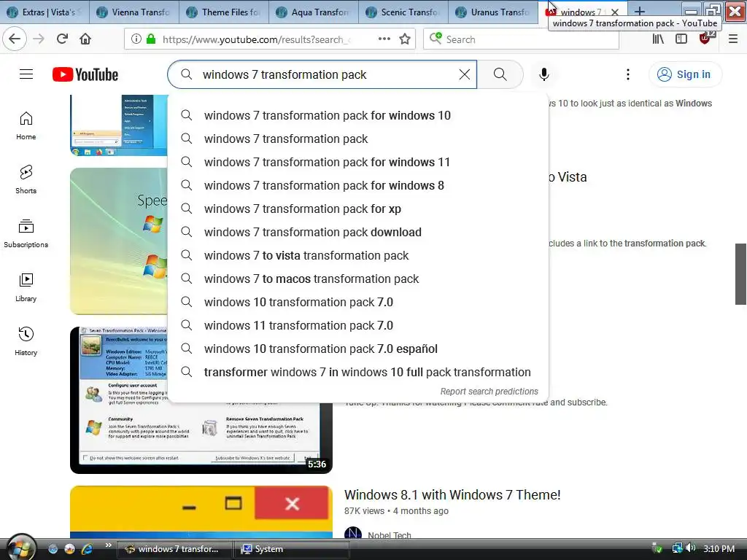Click the Firefox address bar URL

click(256, 39)
